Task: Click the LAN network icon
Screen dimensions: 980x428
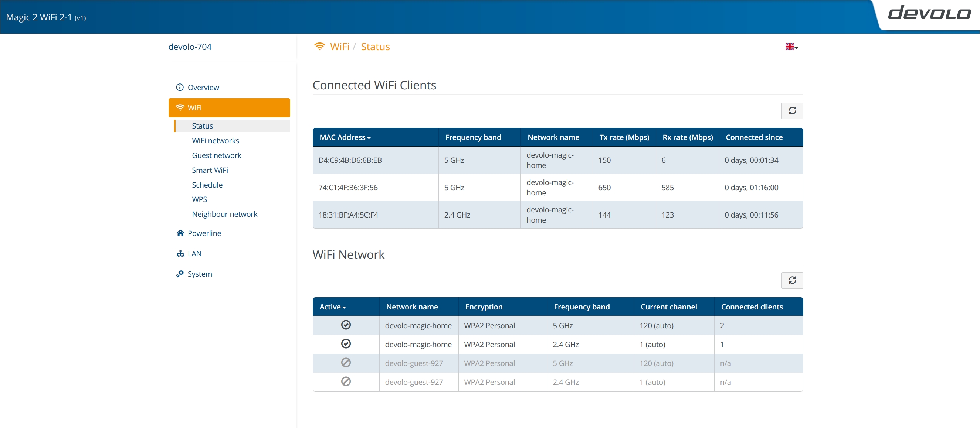Action: pos(180,254)
